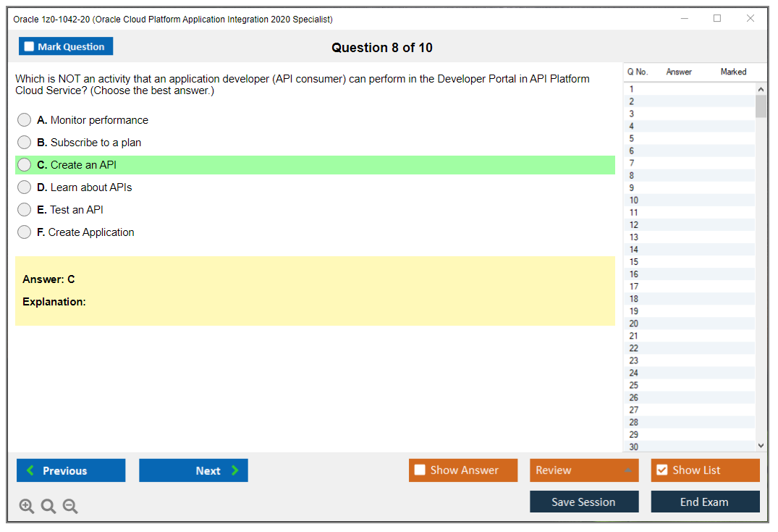Select option A Monitor performance

25,120
